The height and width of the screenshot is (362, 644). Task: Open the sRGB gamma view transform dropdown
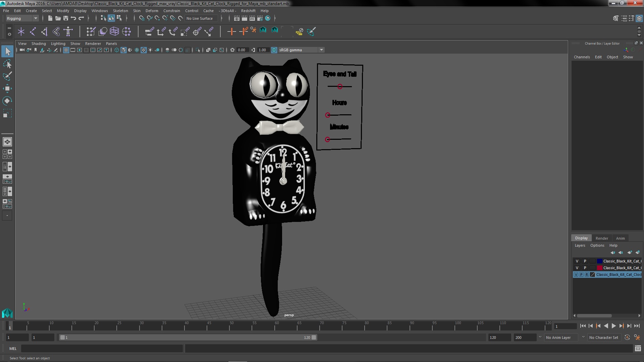[301, 50]
